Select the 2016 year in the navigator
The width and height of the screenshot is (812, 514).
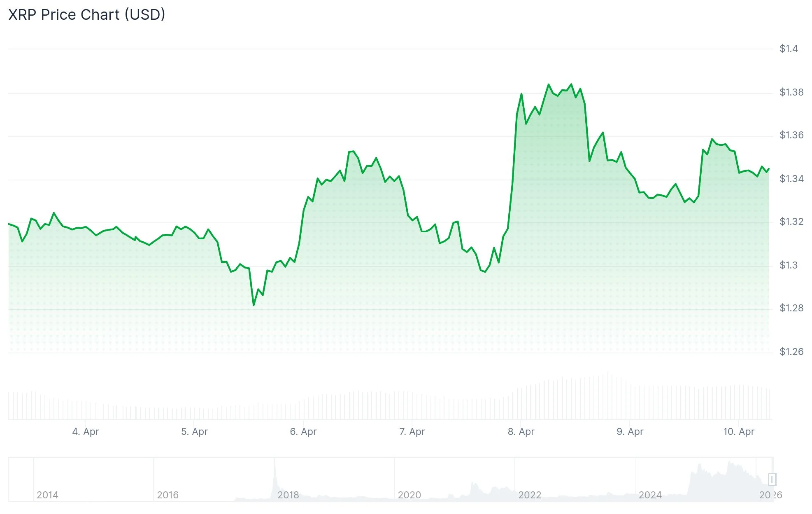pos(168,495)
